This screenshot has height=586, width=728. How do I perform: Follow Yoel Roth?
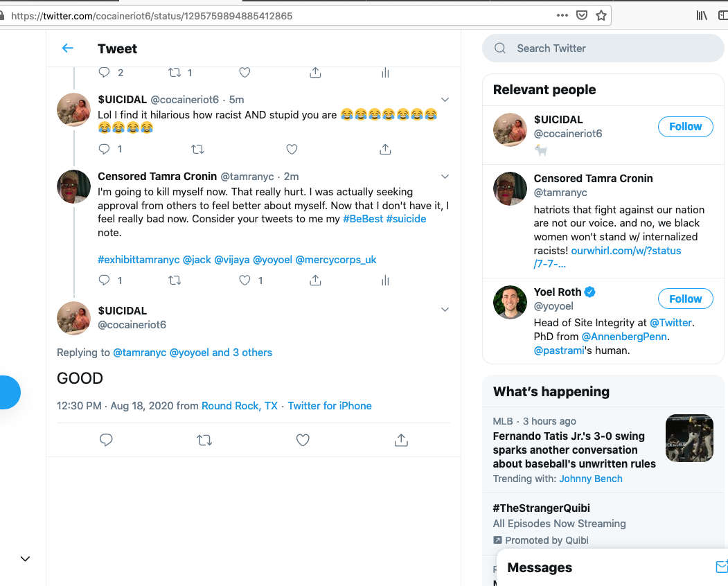[x=685, y=299]
